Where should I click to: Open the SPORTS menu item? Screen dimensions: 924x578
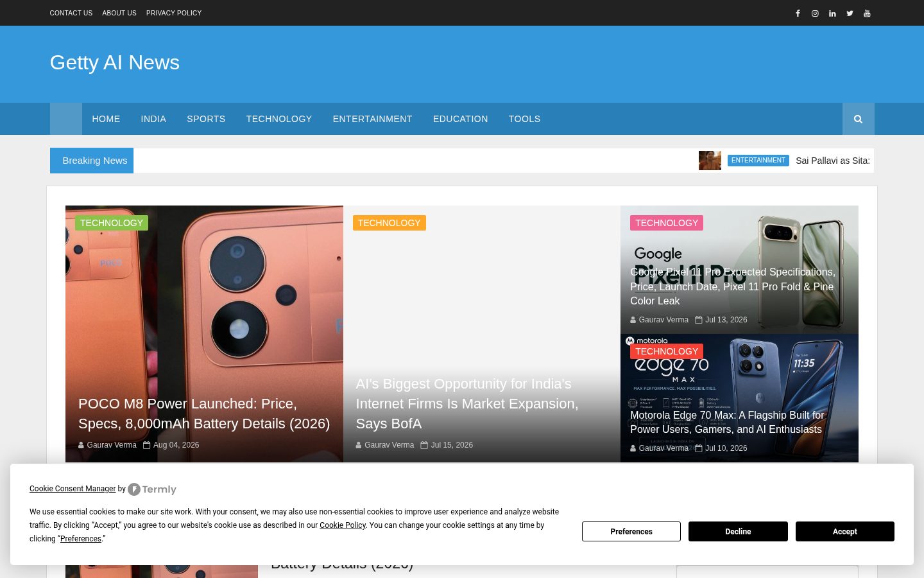pos(206,119)
